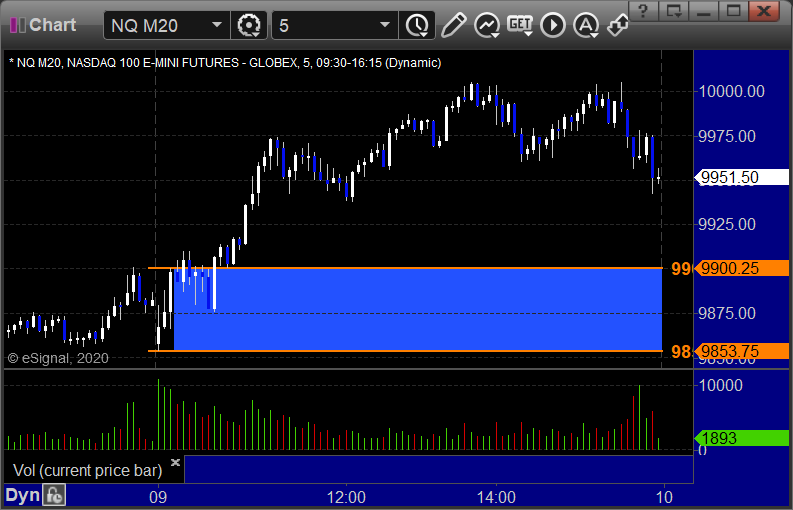Click the 12:00 time axis label
This screenshot has height=510, width=793.
346,497
